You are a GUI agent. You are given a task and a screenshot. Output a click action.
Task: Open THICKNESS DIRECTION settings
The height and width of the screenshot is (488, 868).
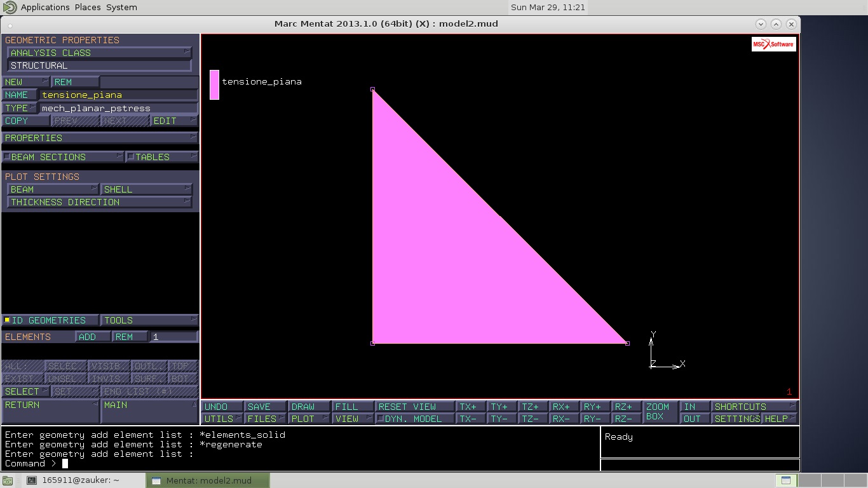pyautogui.click(x=99, y=202)
